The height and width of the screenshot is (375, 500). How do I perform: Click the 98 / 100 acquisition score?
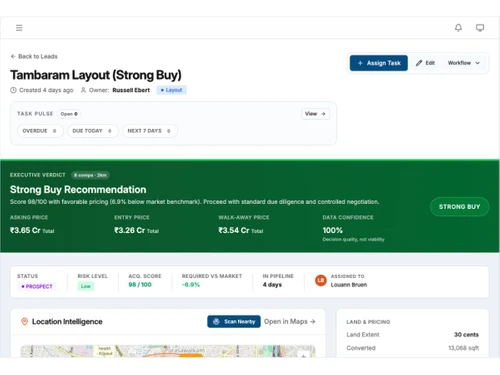point(140,285)
